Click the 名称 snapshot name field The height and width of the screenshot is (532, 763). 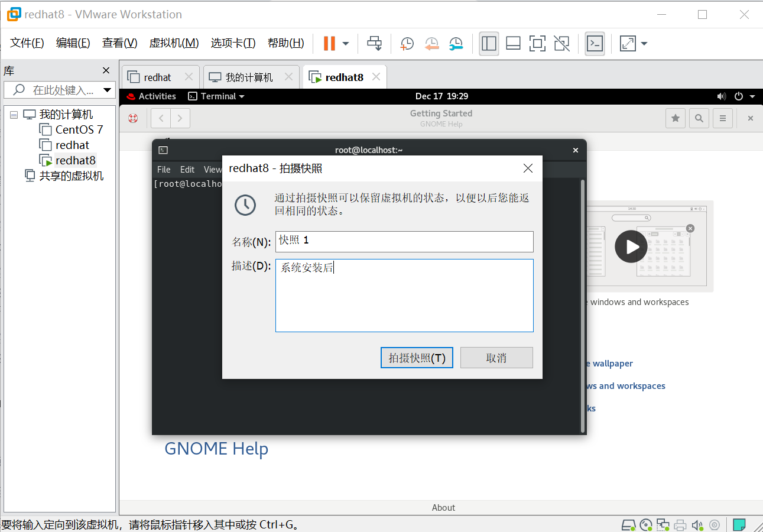pos(404,241)
